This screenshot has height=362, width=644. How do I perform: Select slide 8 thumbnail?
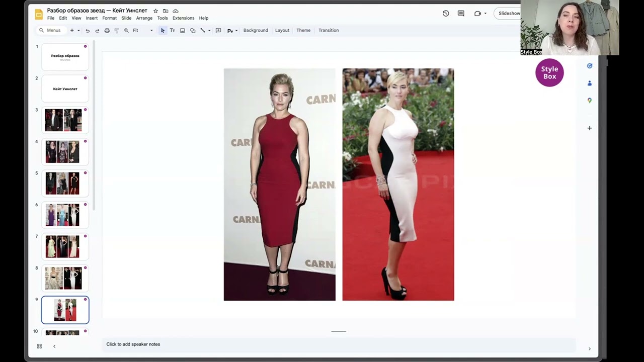pos(65,279)
